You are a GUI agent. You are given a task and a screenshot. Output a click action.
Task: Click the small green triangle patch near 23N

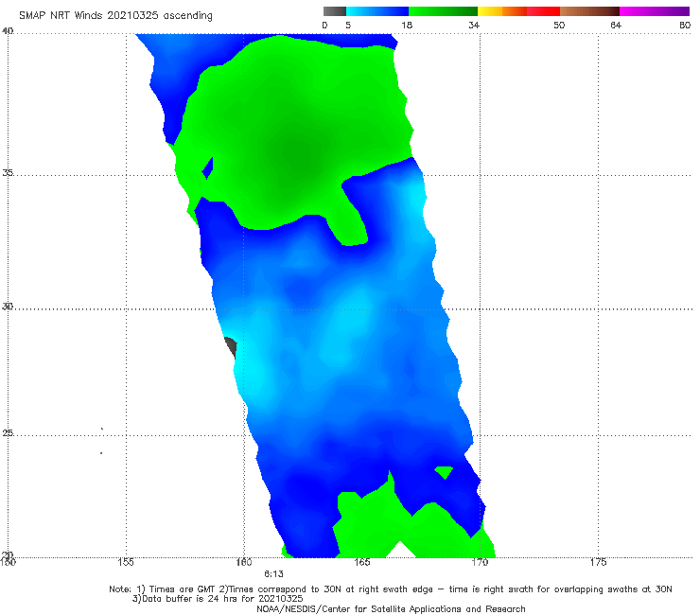(x=445, y=471)
